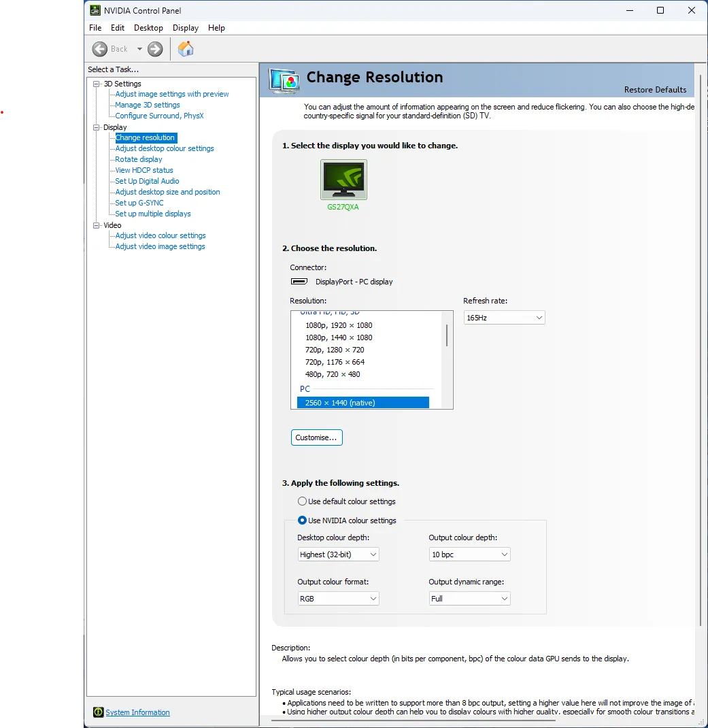Collapse the Video tree node

(x=97, y=225)
